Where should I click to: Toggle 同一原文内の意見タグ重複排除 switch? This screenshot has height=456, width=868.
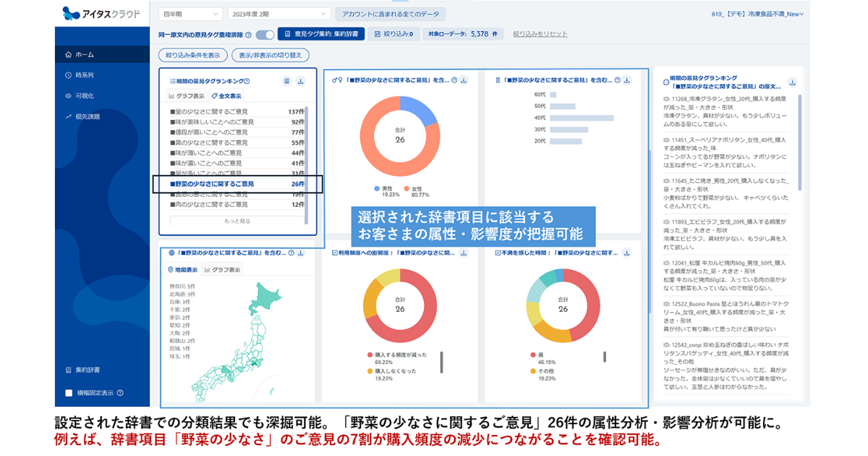(265, 34)
